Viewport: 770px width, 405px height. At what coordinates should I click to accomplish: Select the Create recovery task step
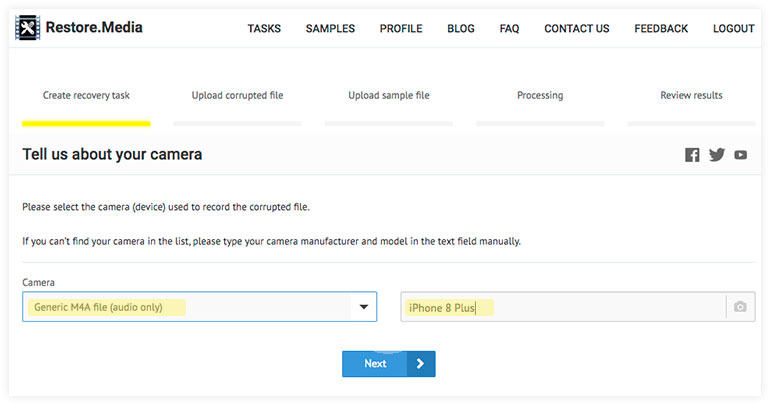(x=86, y=95)
